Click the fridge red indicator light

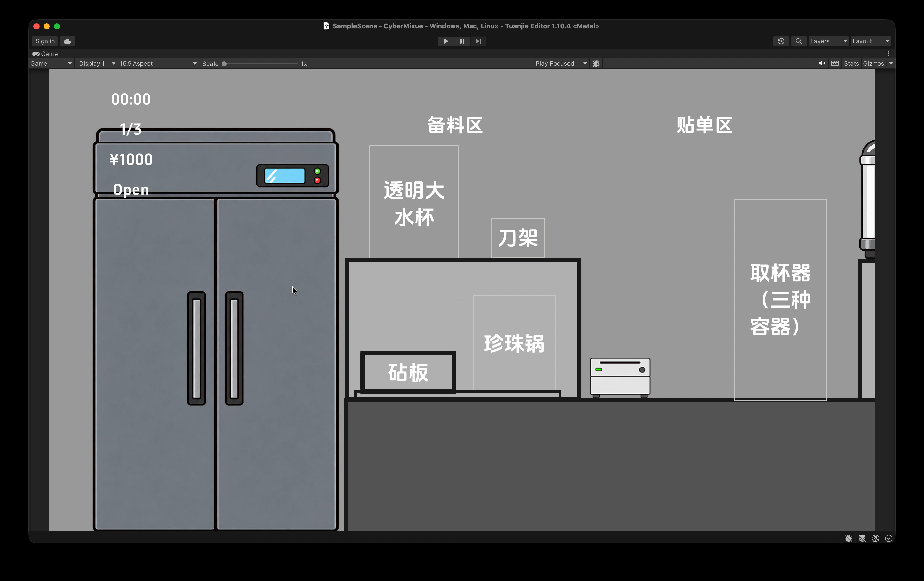[x=317, y=180]
